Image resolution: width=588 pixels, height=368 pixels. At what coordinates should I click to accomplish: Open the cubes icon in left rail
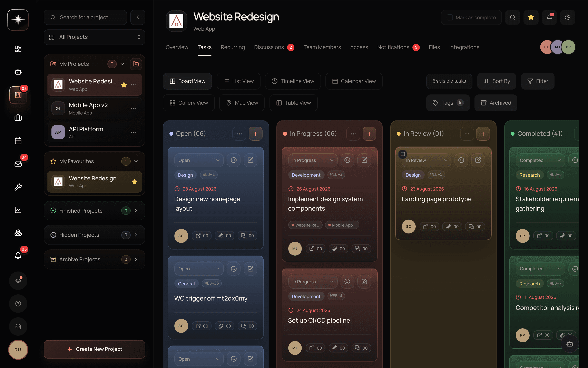point(18,233)
